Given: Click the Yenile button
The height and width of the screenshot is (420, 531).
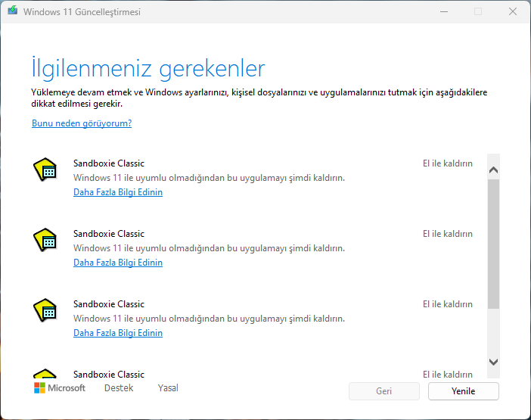Looking at the screenshot, I should (463, 391).
